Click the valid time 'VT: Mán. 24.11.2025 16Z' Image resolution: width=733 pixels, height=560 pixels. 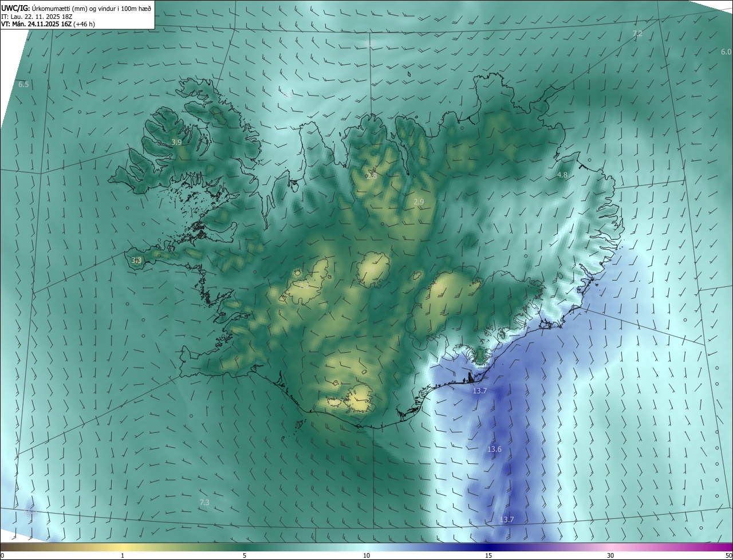click(x=36, y=25)
